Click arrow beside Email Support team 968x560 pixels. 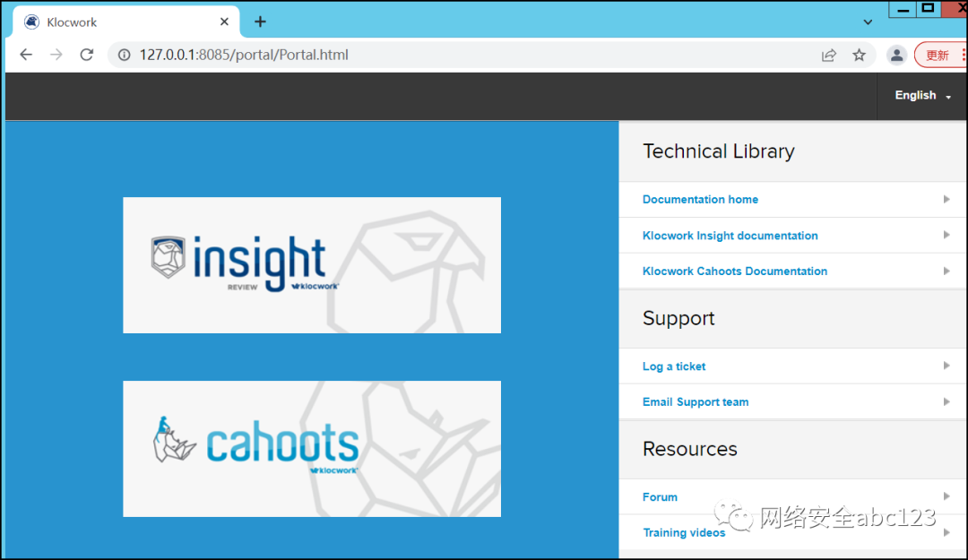click(x=946, y=401)
